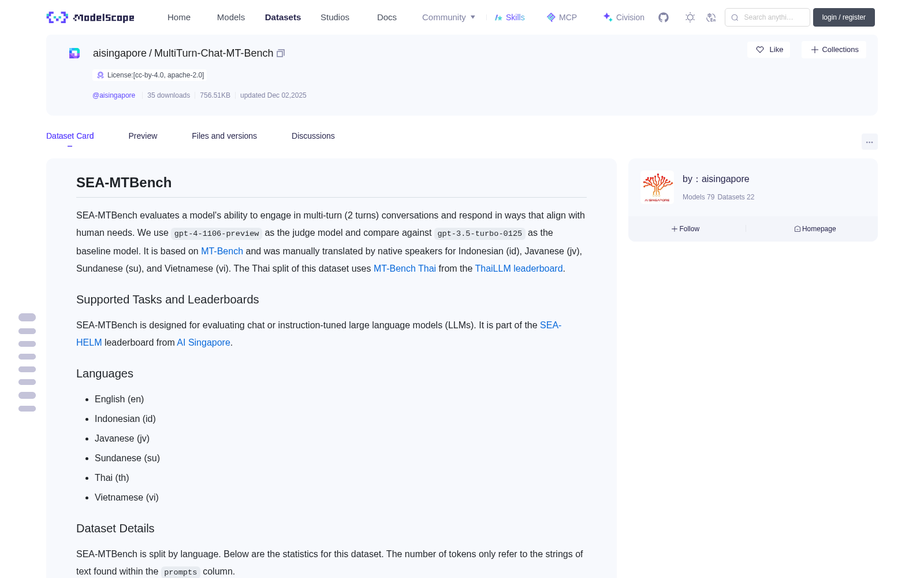Jump using first outline navigation marker

pyautogui.click(x=27, y=317)
